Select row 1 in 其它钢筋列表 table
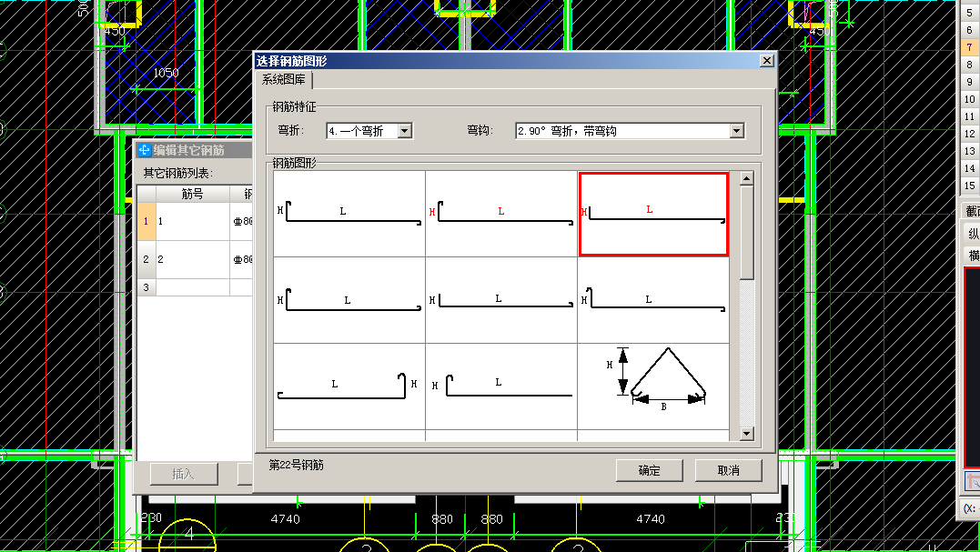This screenshot has height=552, width=980. [146, 221]
